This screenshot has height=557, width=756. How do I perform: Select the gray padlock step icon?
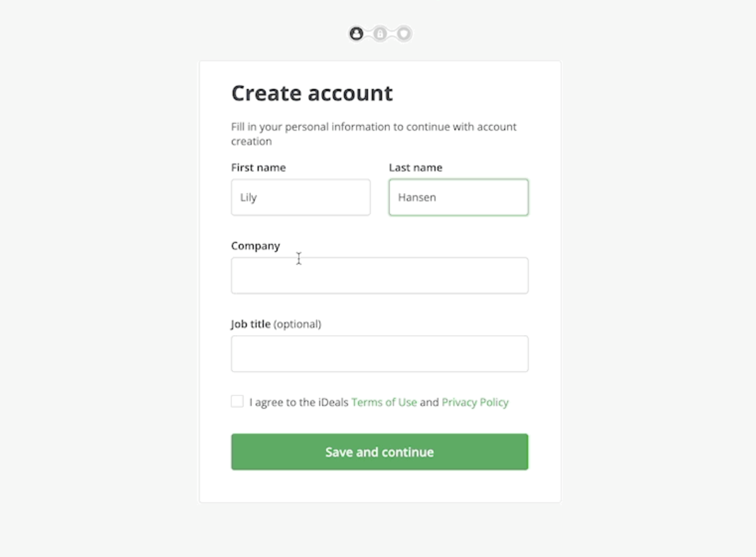point(380,34)
